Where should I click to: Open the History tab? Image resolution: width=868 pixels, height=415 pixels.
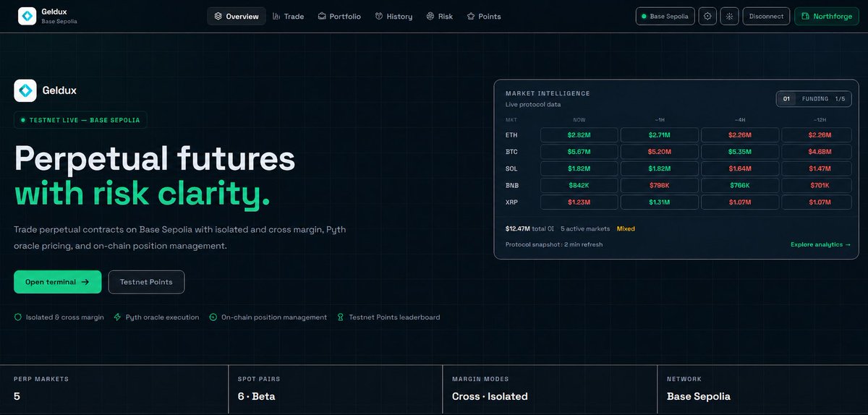pos(393,16)
